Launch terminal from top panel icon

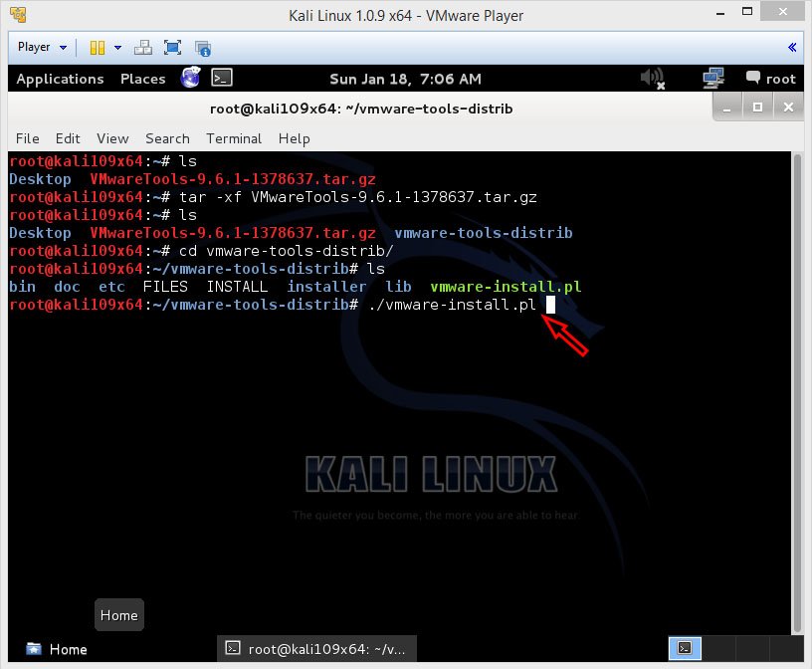222,78
